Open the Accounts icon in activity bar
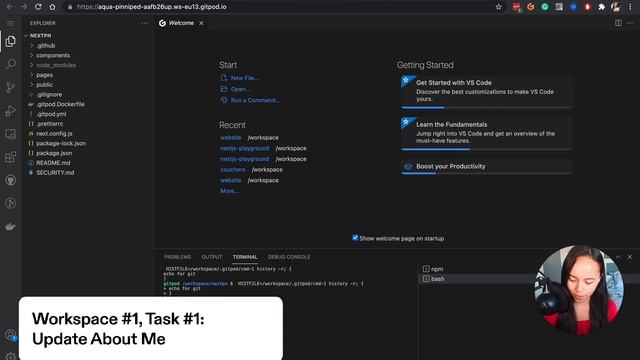Viewport: 640px width, 360px height. click(11, 335)
